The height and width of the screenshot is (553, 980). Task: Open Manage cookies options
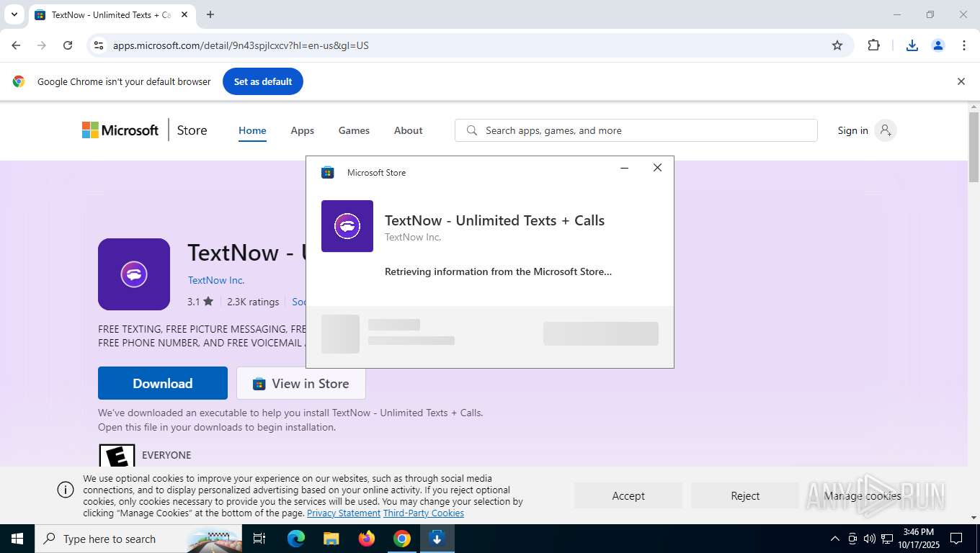click(862, 495)
